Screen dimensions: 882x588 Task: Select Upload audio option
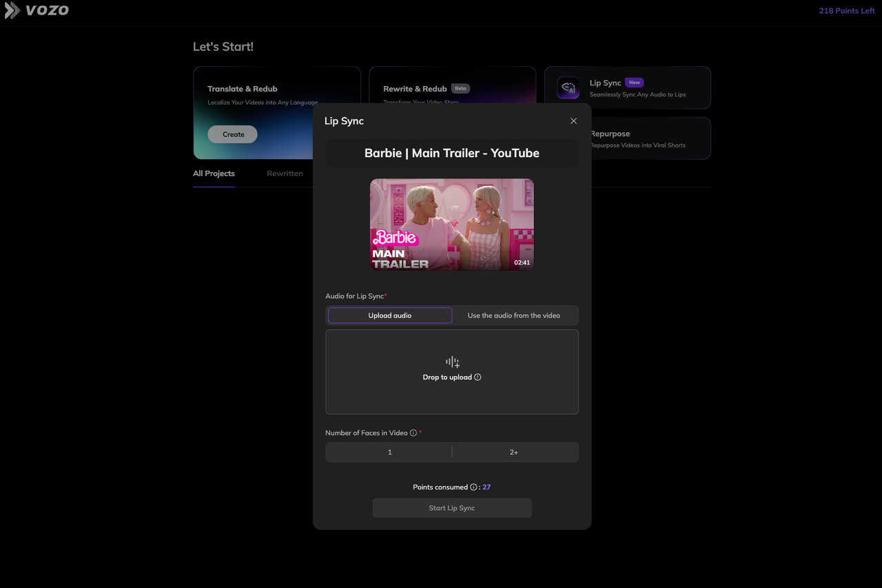pyautogui.click(x=390, y=315)
